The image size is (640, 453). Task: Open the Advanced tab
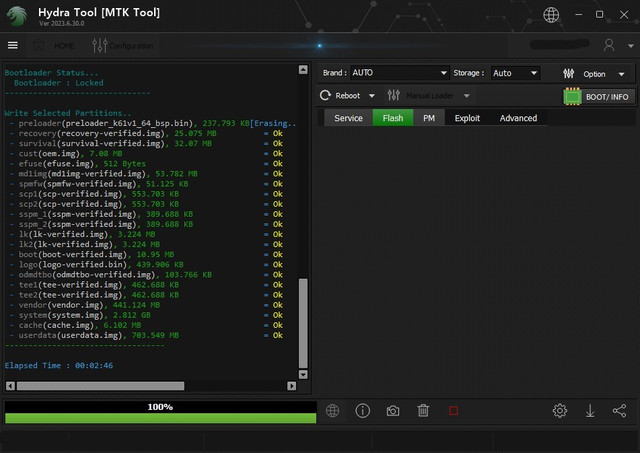518,118
